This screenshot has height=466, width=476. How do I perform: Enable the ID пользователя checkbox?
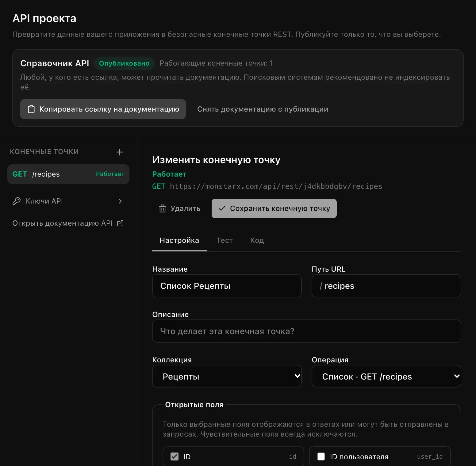coord(321,456)
